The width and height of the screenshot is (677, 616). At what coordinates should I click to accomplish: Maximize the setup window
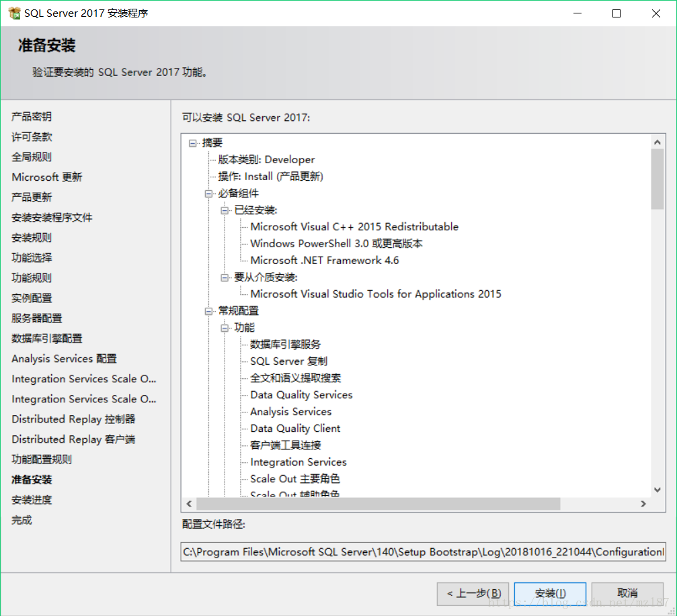tap(616, 13)
